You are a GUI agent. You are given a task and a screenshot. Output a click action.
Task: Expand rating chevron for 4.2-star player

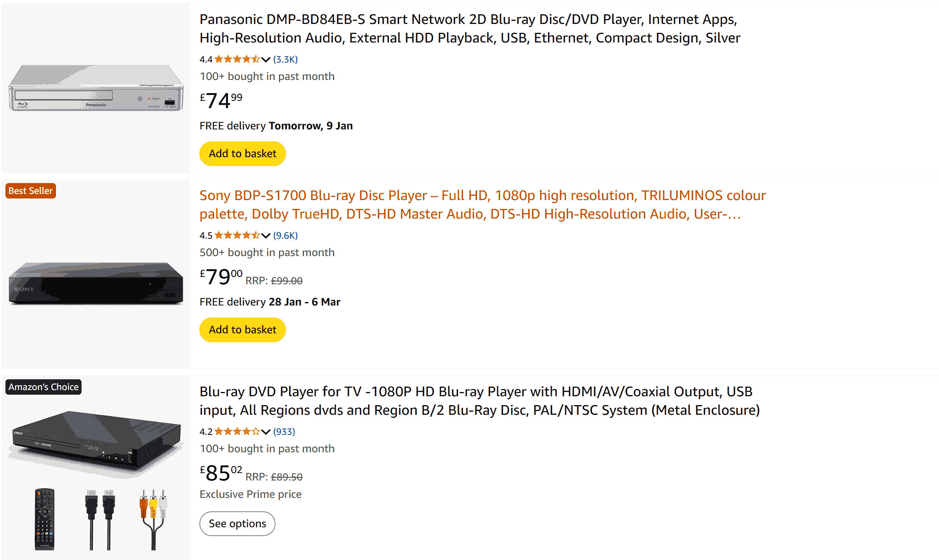point(265,432)
